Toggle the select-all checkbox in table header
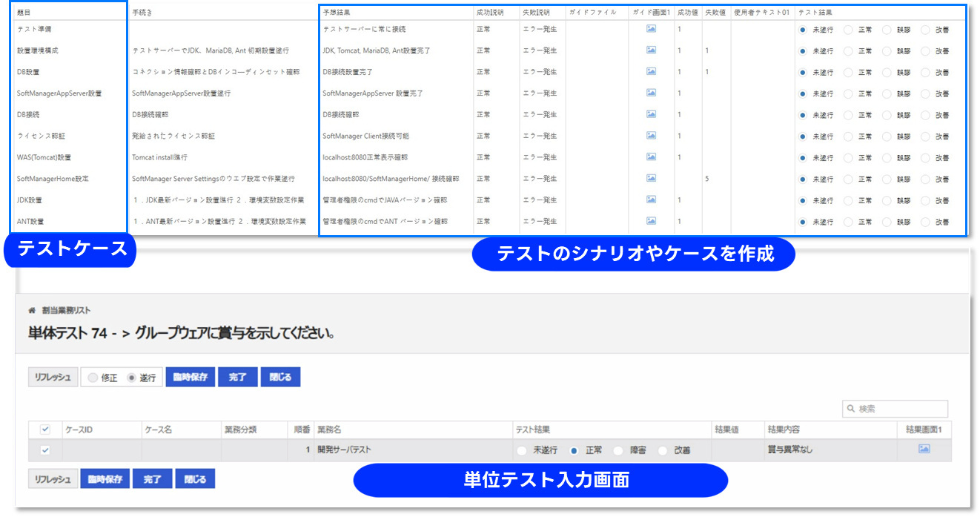Image resolution: width=980 pixels, height=517 pixels. 45,429
